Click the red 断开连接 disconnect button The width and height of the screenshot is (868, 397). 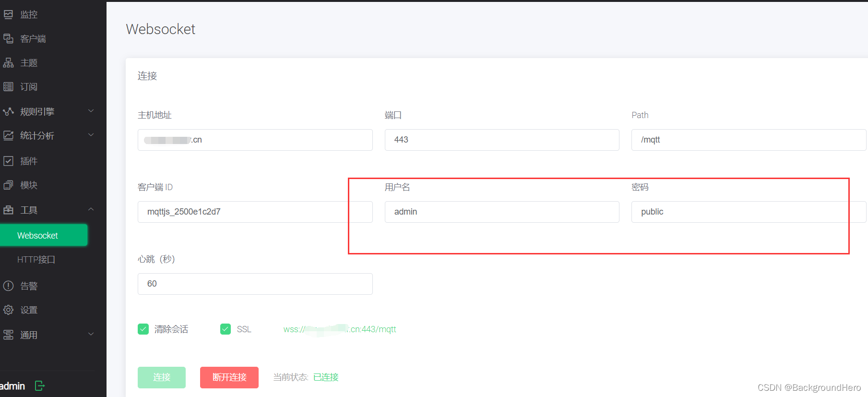pos(229,377)
